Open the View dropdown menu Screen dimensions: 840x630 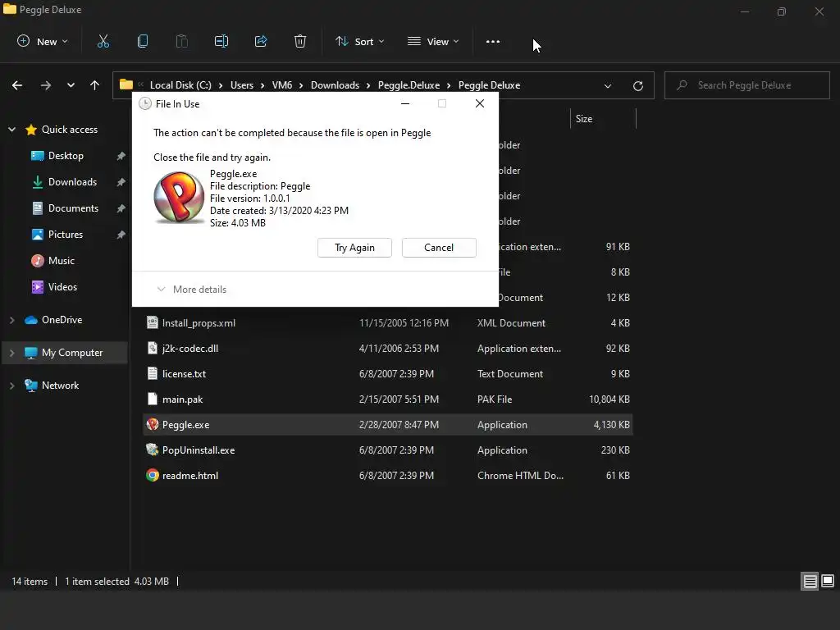coord(433,41)
